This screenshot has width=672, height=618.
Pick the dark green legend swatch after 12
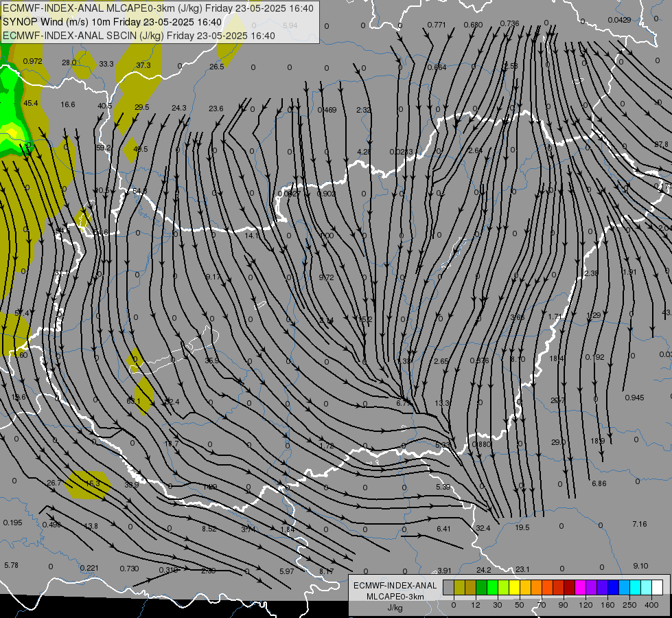click(x=481, y=588)
